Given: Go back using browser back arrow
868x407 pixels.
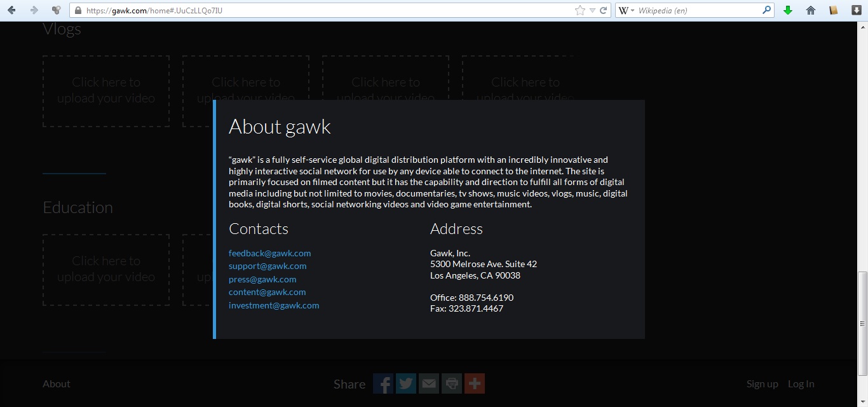Looking at the screenshot, I should (x=11, y=10).
